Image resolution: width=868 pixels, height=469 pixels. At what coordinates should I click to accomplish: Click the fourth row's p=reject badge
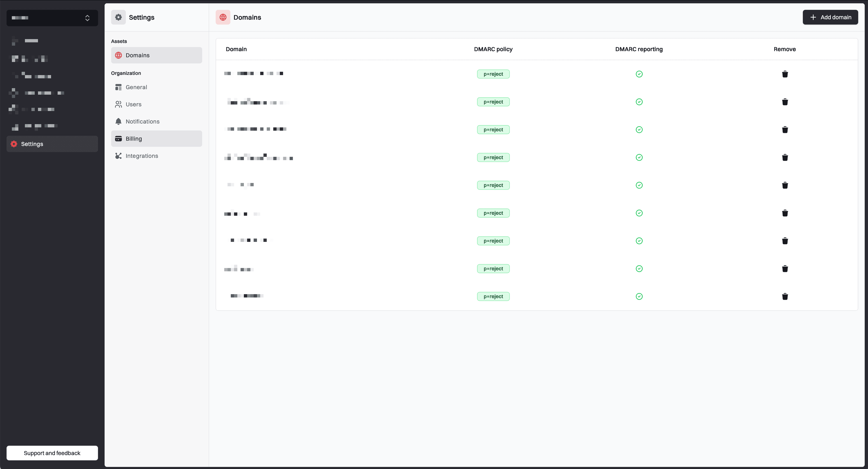coord(493,157)
